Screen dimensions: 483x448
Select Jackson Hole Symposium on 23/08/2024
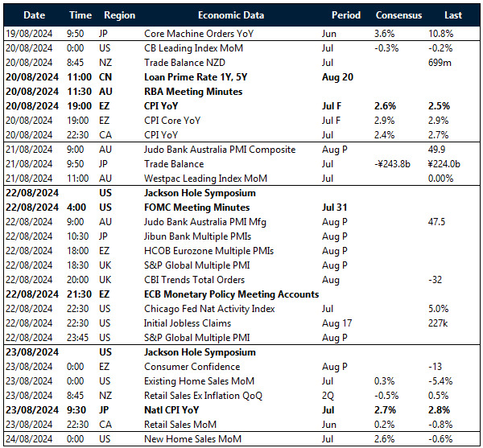(200, 351)
